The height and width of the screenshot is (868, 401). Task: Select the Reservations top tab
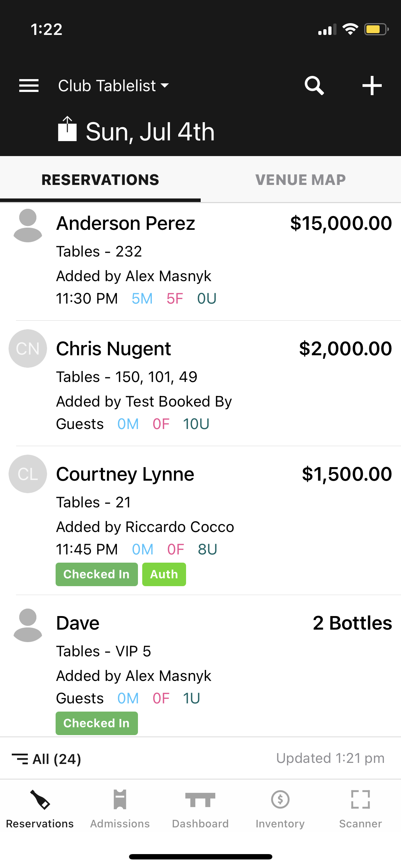[100, 180]
